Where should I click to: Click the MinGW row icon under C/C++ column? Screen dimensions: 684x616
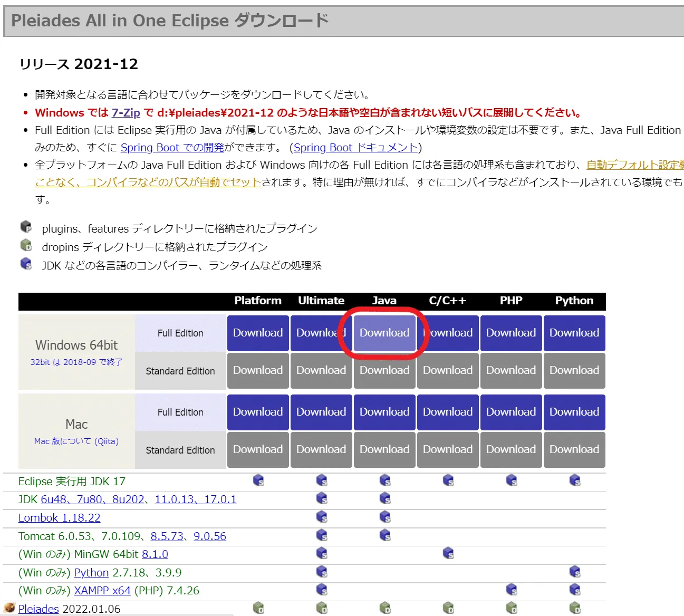pyautogui.click(x=448, y=553)
